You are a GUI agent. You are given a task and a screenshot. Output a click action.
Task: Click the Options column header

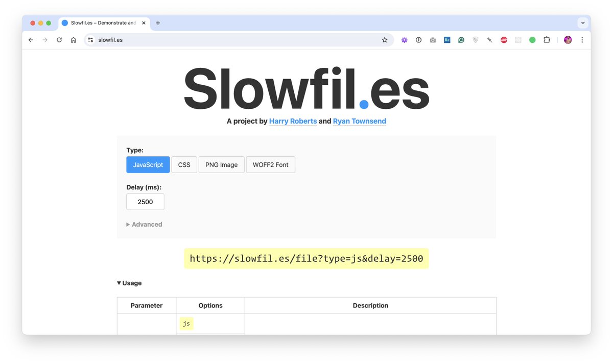(210, 305)
